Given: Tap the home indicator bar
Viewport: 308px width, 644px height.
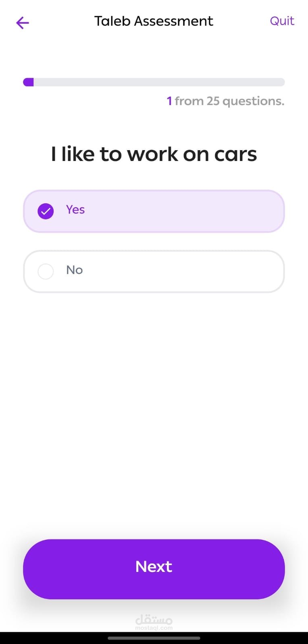Looking at the screenshot, I should [154, 638].
